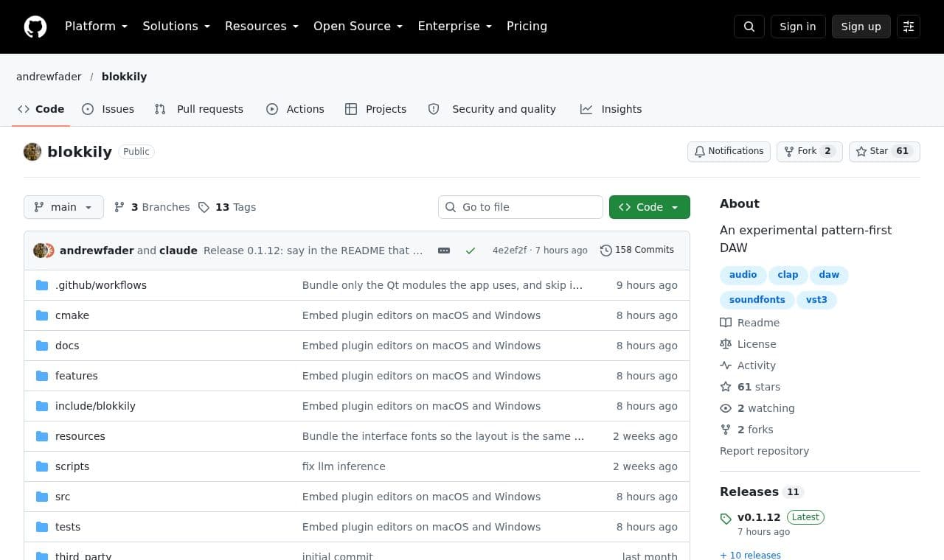944x560 pixels.
Task: Select the soundfonts topic tag
Action: (x=757, y=300)
